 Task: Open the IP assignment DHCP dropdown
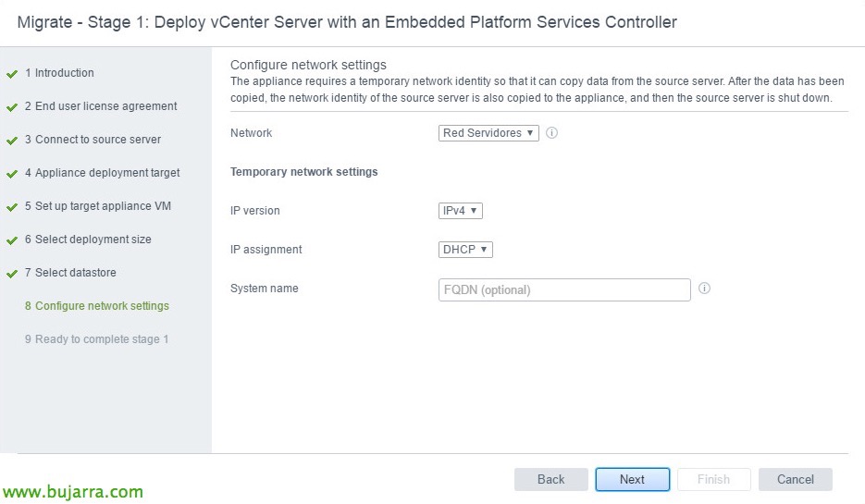click(x=465, y=250)
